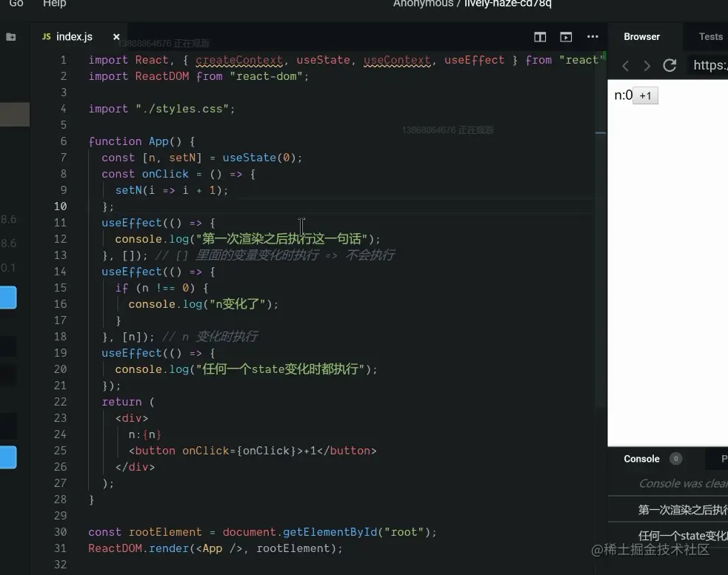Click the "n:0" text in preview
This screenshot has width=728, height=575.
tap(623, 95)
